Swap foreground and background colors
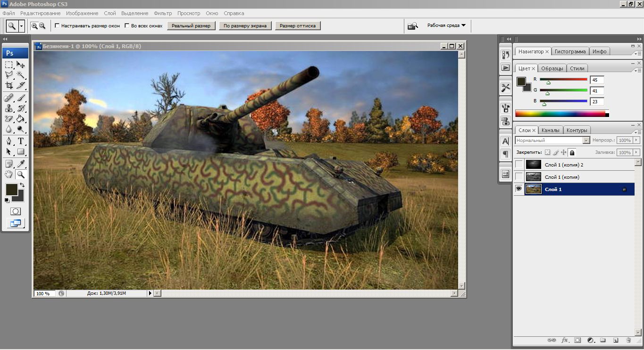This screenshot has width=644, height=350. (x=22, y=185)
